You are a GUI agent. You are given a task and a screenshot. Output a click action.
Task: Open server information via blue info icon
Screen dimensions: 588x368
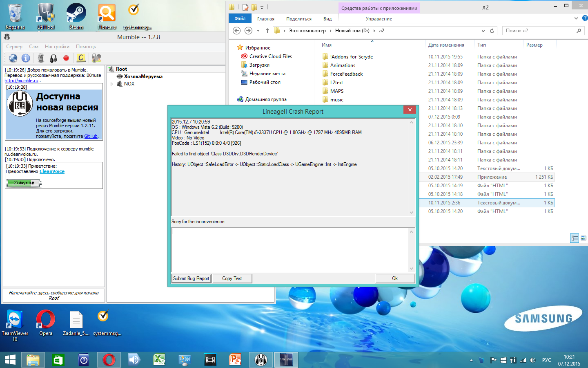point(26,58)
